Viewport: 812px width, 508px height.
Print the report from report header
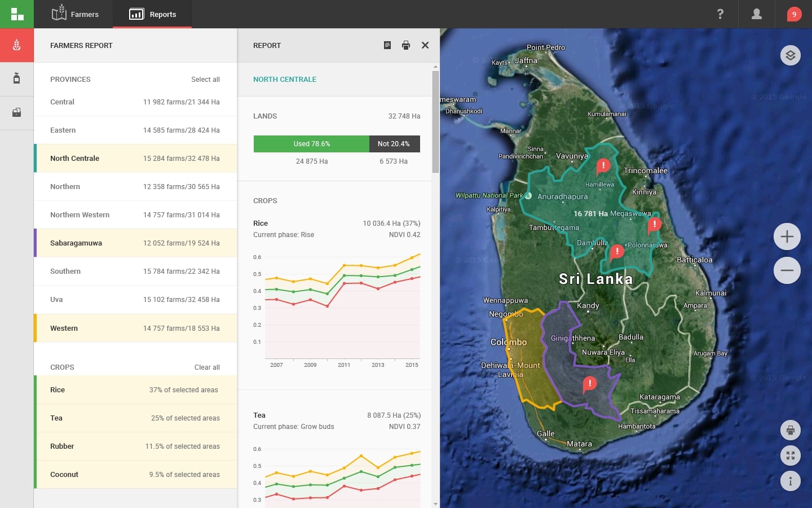pyautogui.click(x=406, y=46)
